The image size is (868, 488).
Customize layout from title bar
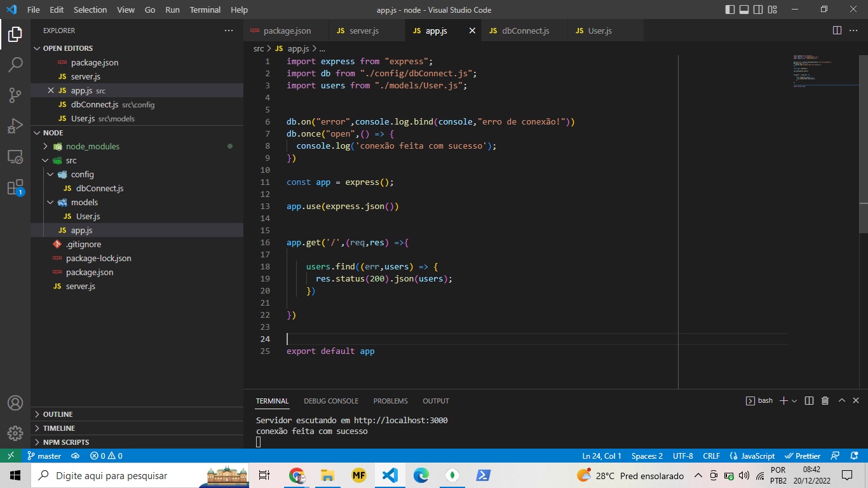(x=773, y=10)
